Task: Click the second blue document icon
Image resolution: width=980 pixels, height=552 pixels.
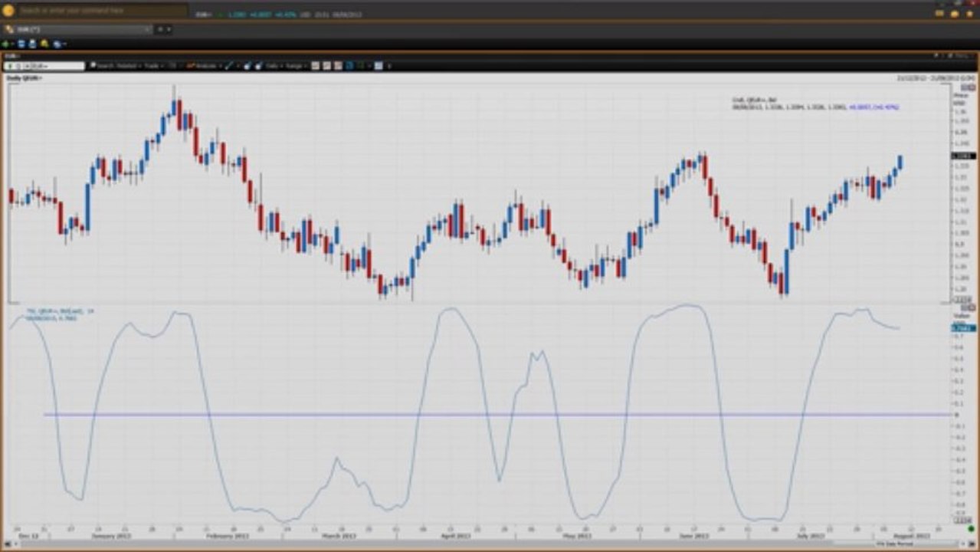Action: coord(32,44)
